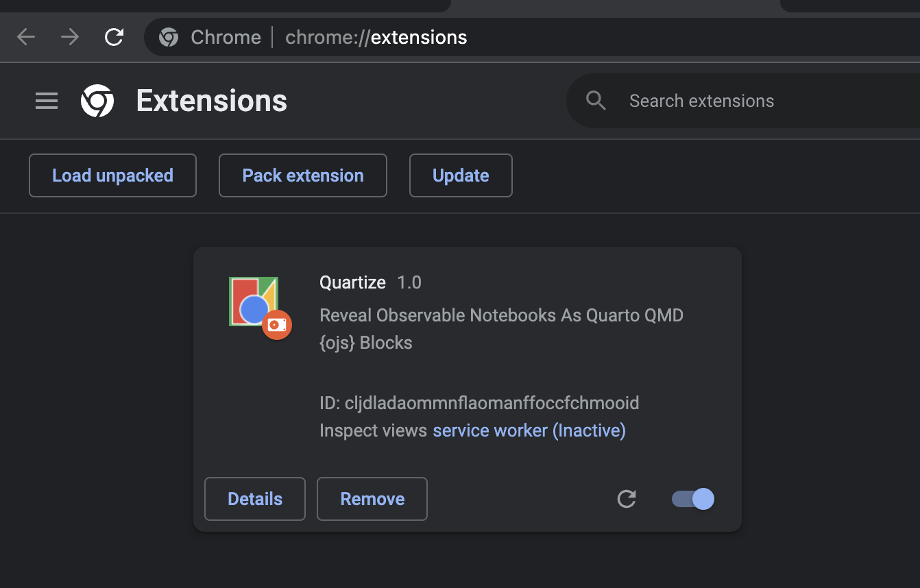Reload the Quartize extension
Viewport: 920px width, 588px height.
click(627, 499)
